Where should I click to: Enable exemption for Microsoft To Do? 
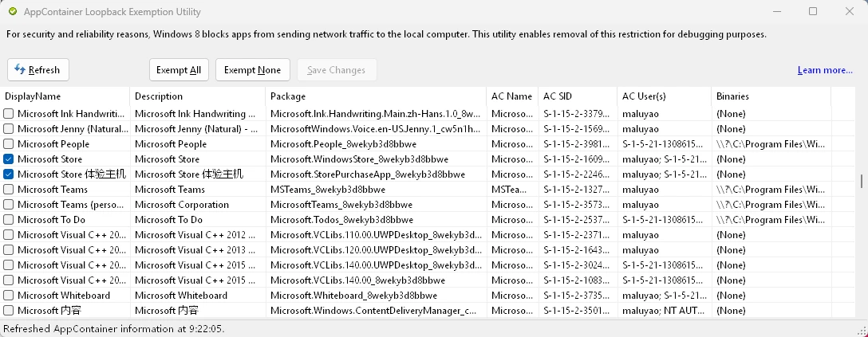(x=8, y=220)
